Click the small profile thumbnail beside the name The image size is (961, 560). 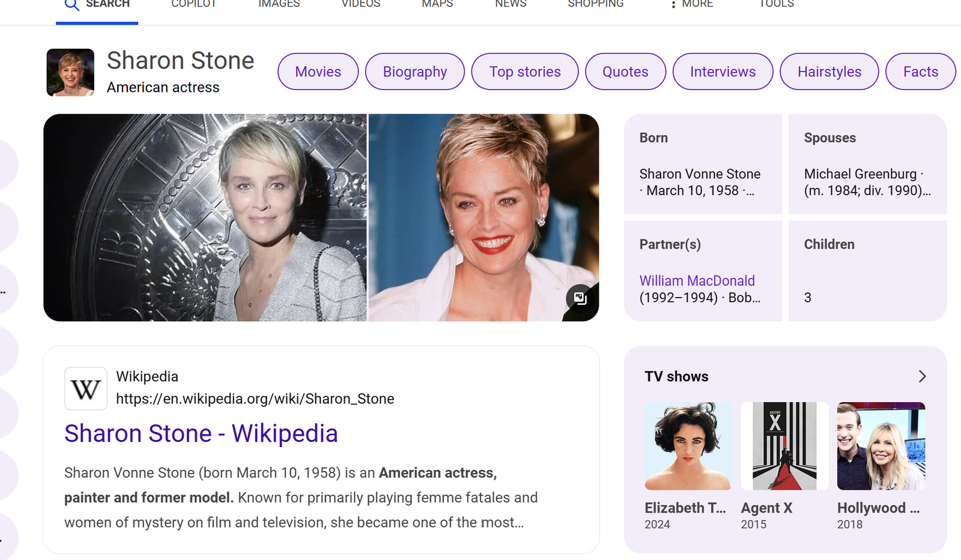[x=70, y=73]
